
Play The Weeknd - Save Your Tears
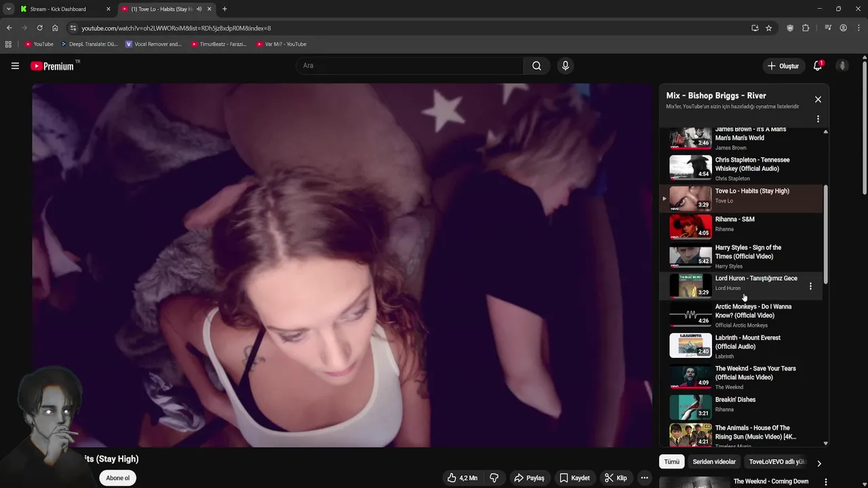[742, 377]
